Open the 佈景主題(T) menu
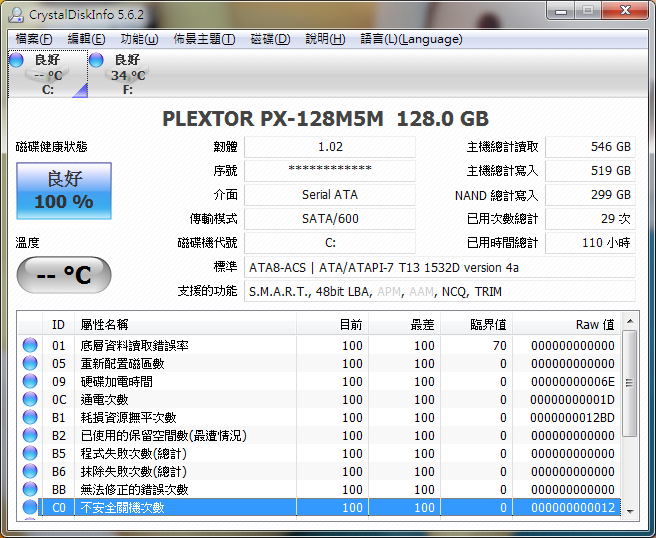 [x=204, y=39]
